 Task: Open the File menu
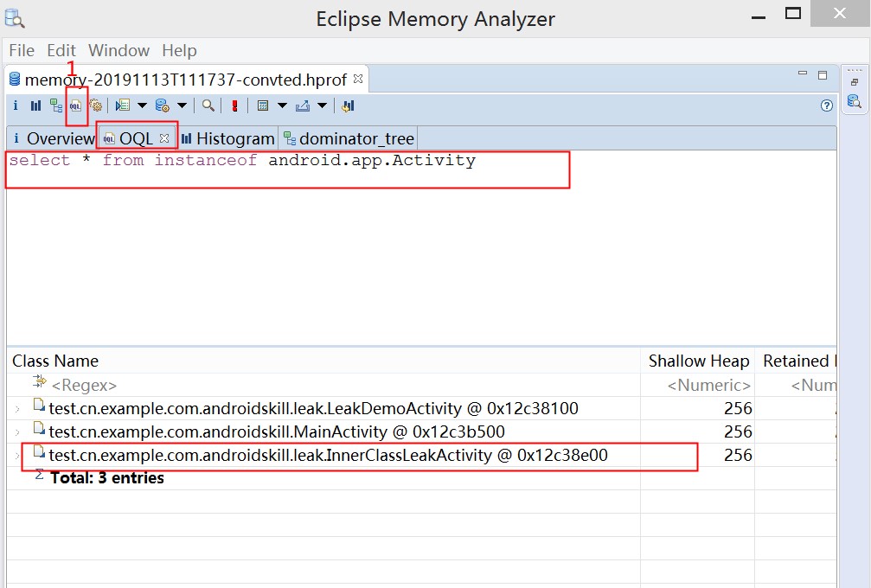22,50
